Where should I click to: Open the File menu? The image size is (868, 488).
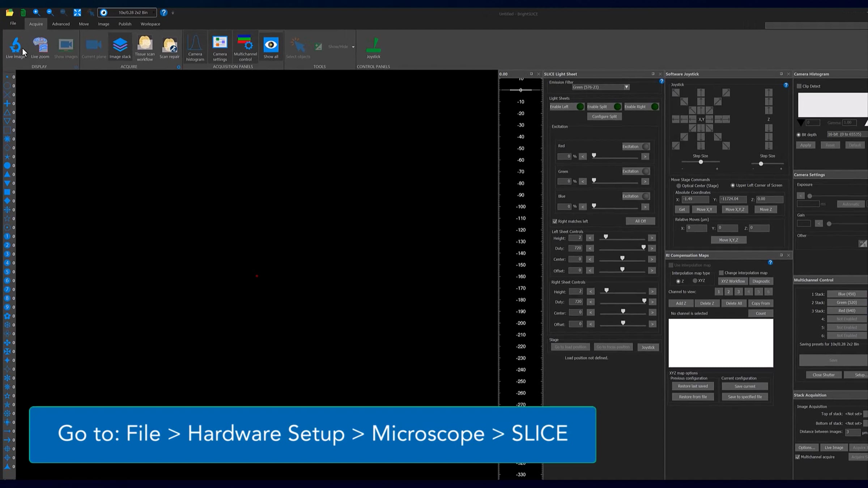(13, 23)
